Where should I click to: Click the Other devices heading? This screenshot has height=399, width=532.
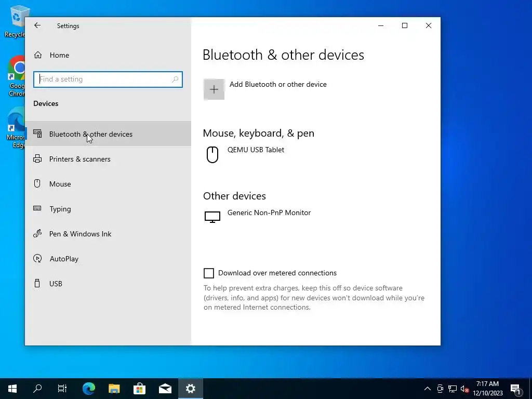tap(234, 196)
